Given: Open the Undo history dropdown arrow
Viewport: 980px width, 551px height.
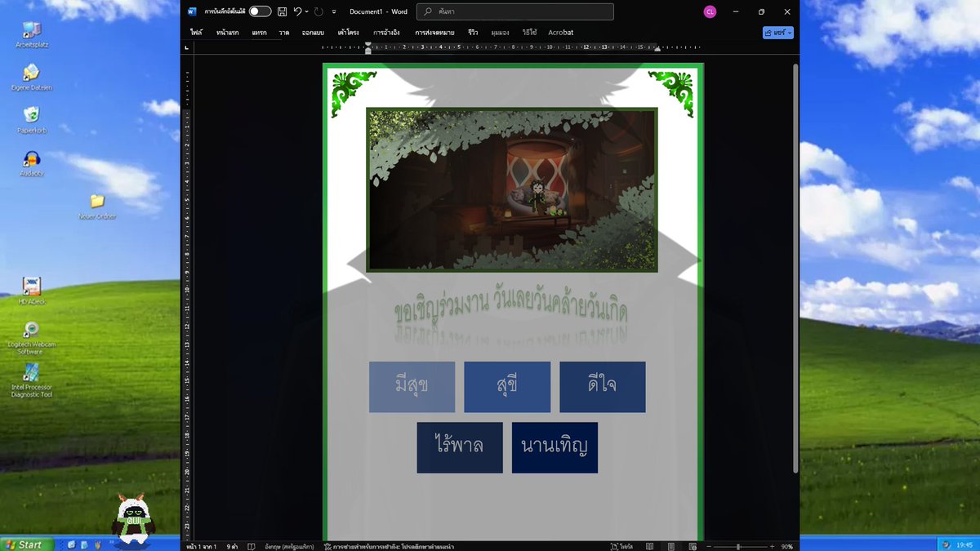Looking at the screenshot, I should click(x=306, y=11).
